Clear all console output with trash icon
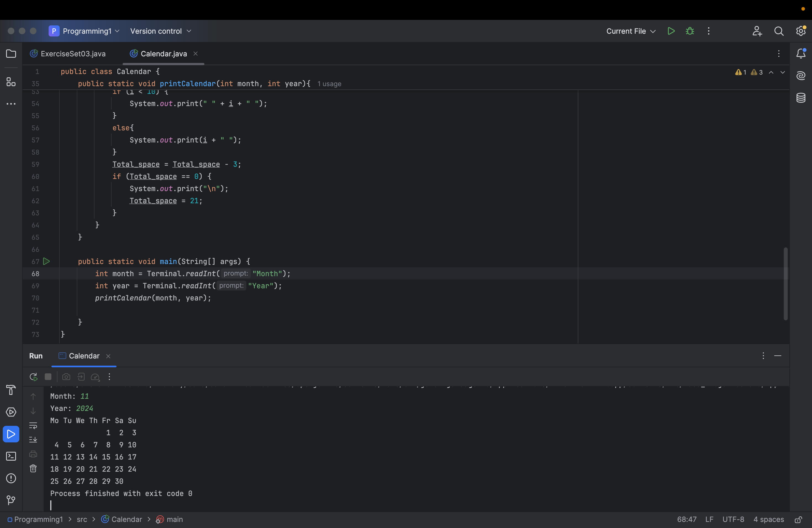This screenshot has width=812, height=528. click(33, 468)
